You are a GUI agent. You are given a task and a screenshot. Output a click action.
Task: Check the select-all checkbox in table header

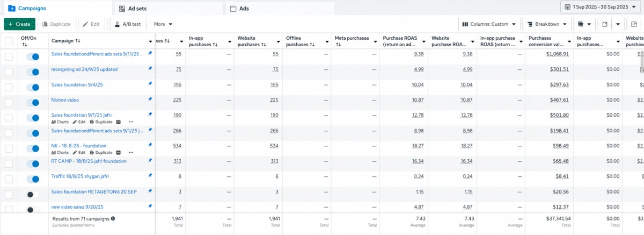(9, 41)
